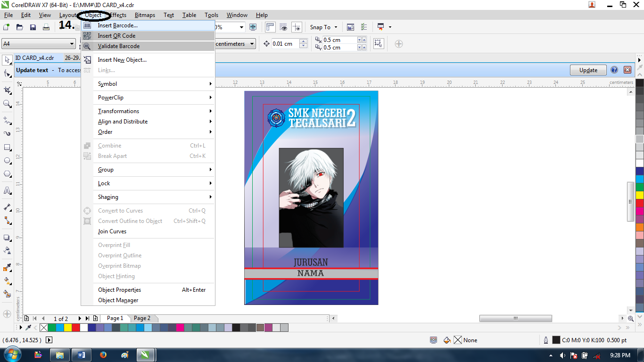Select the Ellipse tool
This screenshot has height=362, width=644.
pyautogui.click(x=6, y=161)
